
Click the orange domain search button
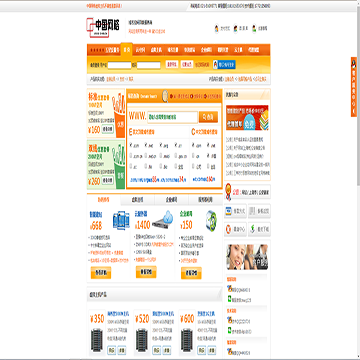(208, 117)
